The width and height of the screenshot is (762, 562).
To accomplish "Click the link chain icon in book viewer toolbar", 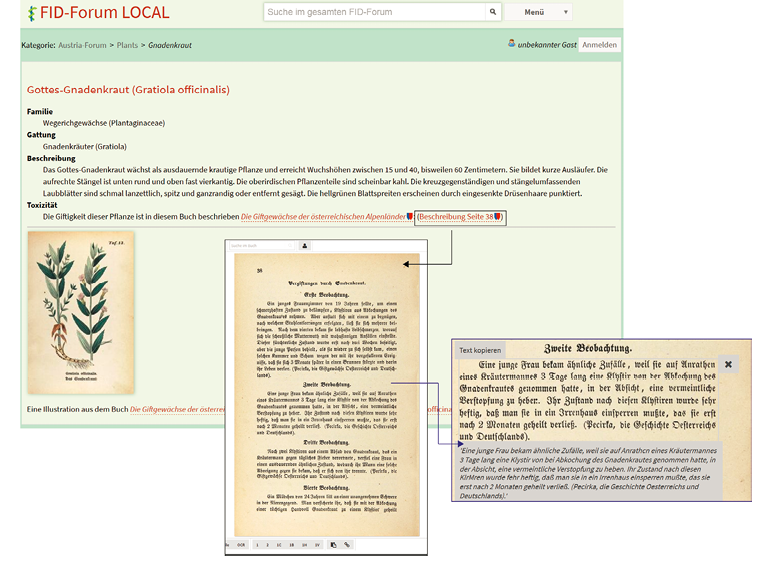I will point(347,545).
